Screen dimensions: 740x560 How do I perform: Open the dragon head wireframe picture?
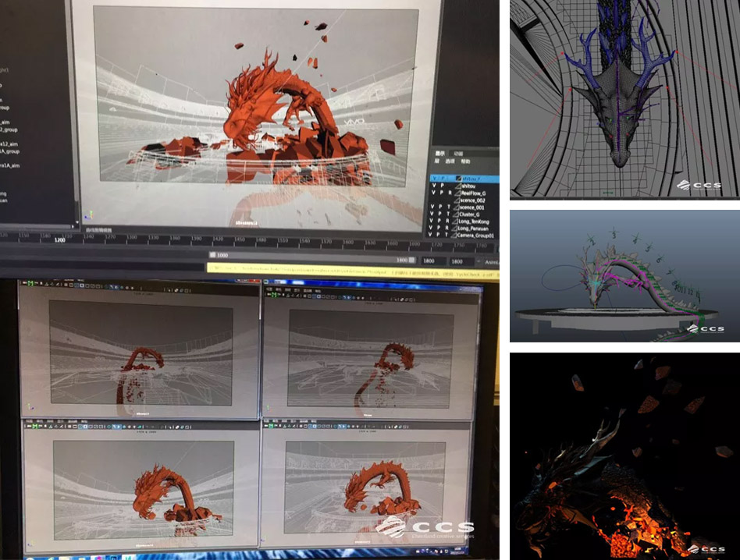tap(624, 99)
